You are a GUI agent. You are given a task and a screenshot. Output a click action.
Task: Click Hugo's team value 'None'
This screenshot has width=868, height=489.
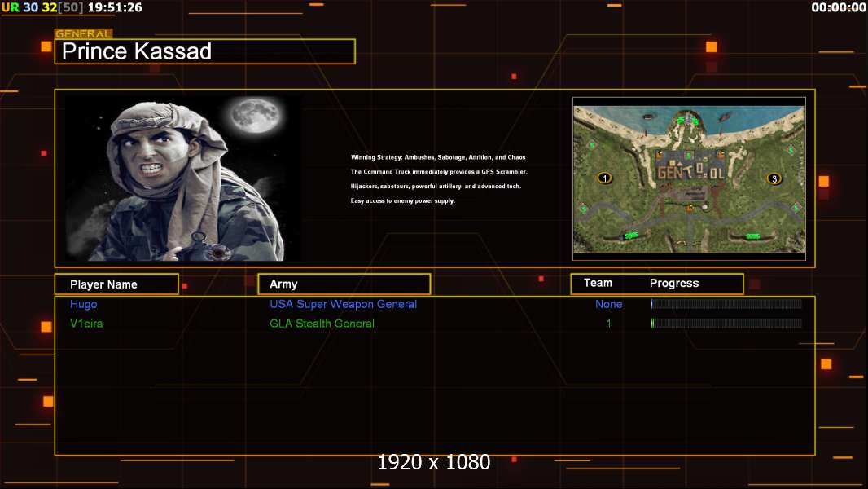(x=608, y=304)
